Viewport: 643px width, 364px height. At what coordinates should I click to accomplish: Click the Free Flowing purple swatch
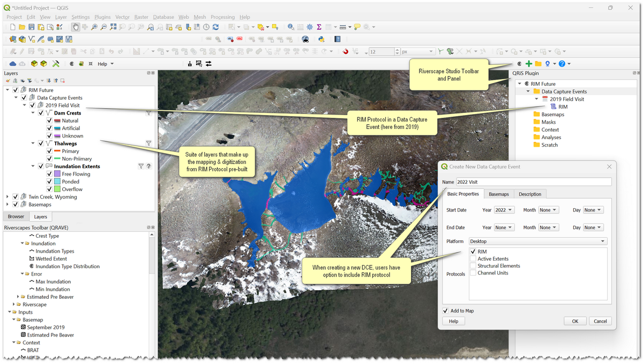[x=56, y=174]
